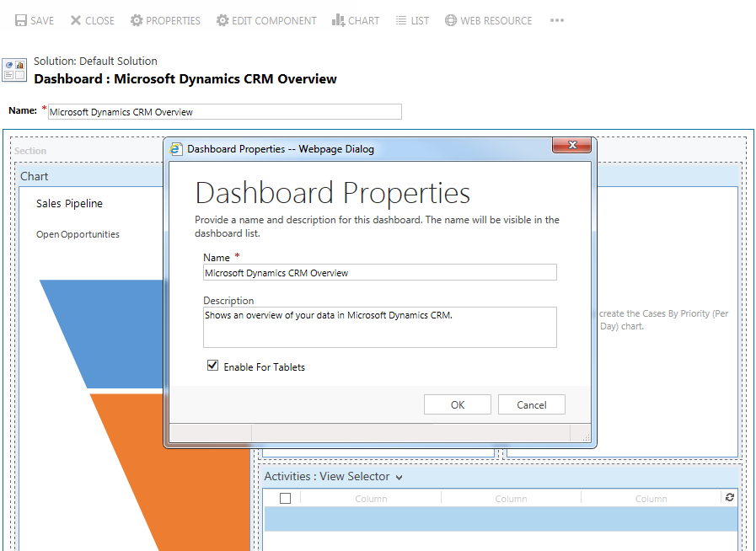
Task: Open Properties via the gear icon
Action: coord(137,20)
